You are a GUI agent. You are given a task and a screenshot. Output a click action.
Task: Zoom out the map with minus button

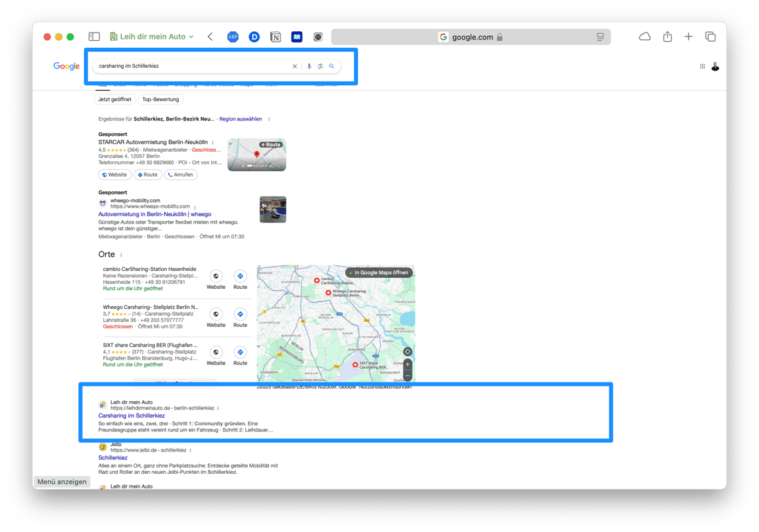pyautogui.click(x=408, y=375)
